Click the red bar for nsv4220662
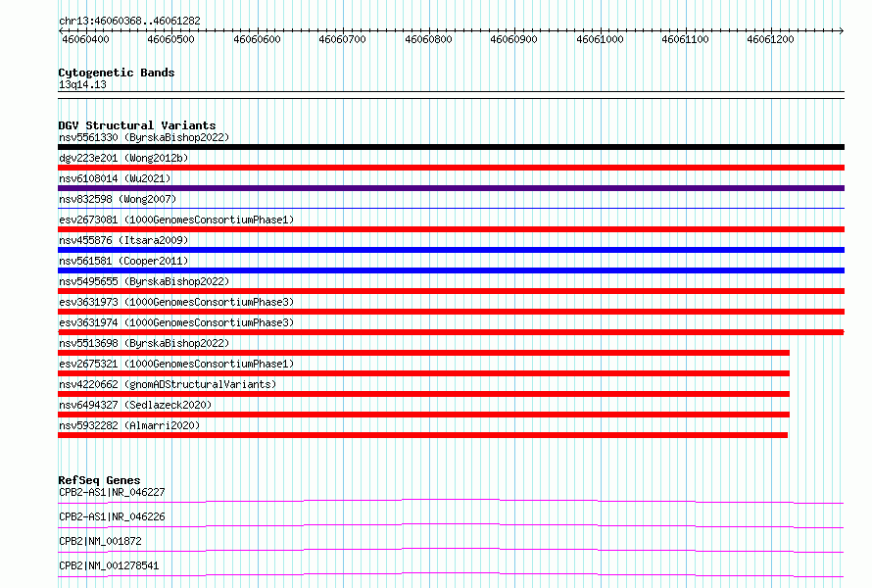Screen dimensions: 872x588 424,394
